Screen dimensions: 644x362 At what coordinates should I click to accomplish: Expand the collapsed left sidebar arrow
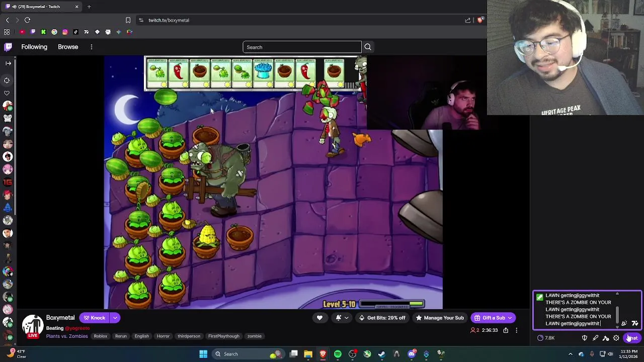coord(8,63)
